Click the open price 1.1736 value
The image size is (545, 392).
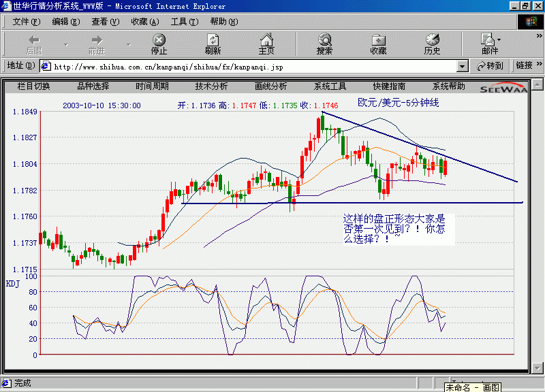[203, 105]
